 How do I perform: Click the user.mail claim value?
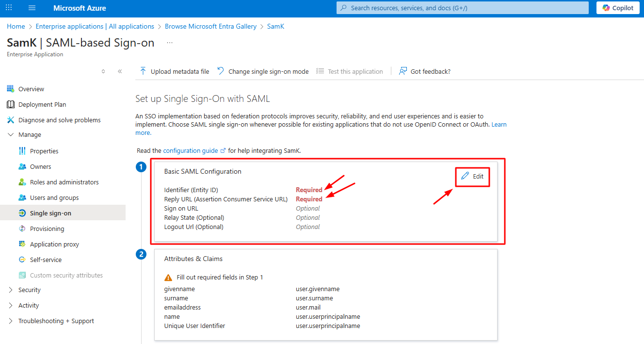point(308,307)
